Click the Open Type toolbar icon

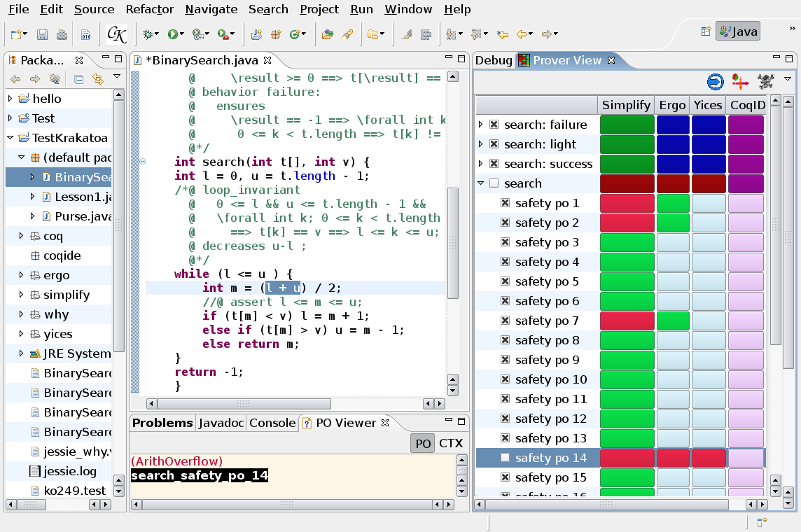coord(328,34)
